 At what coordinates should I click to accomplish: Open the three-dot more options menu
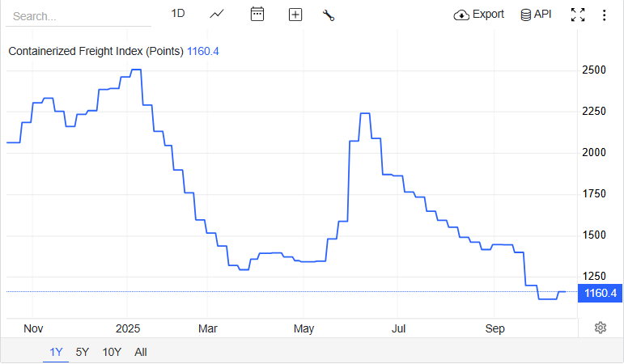click(x=604, y=15)
